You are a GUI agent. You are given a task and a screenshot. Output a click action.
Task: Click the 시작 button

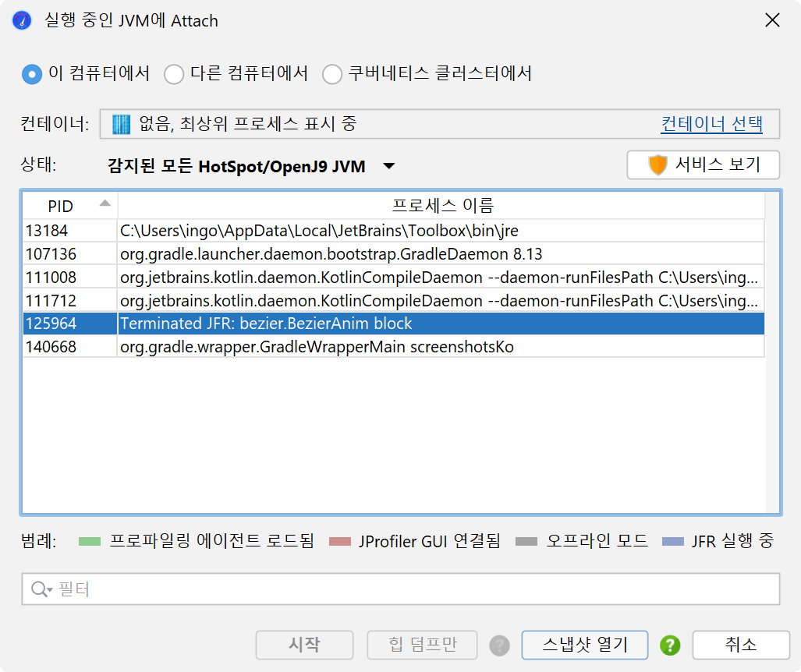[304, 645]
